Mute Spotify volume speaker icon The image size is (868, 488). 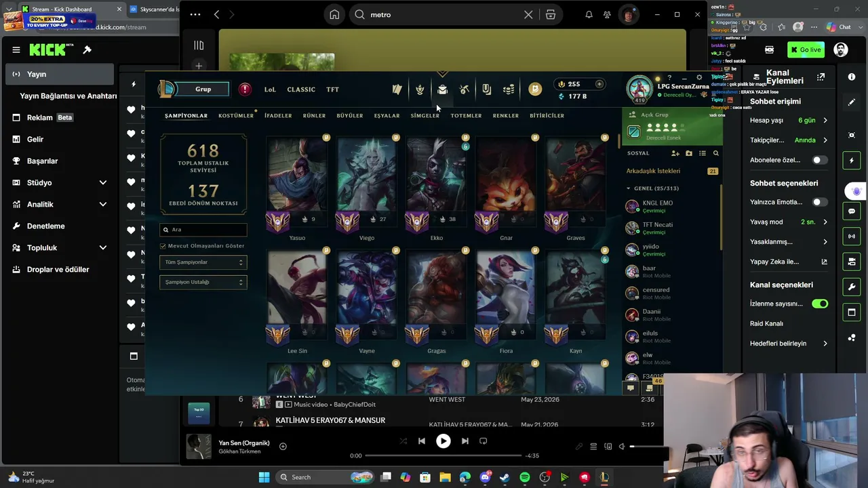coord(622,447)
